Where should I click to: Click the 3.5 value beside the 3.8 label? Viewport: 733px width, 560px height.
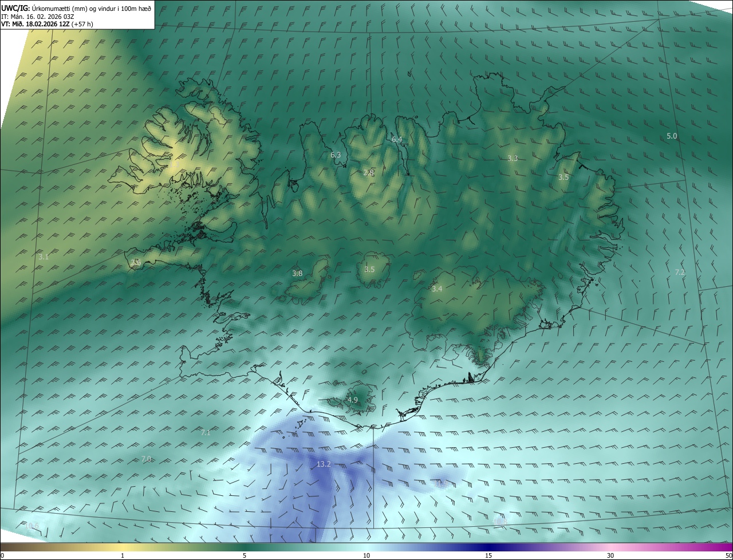(369, 269)
